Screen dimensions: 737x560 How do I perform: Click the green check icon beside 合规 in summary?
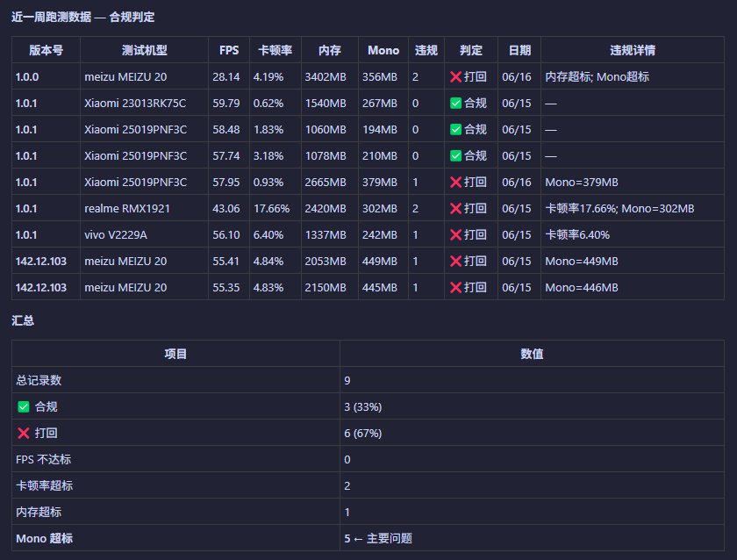coord(24,406)
